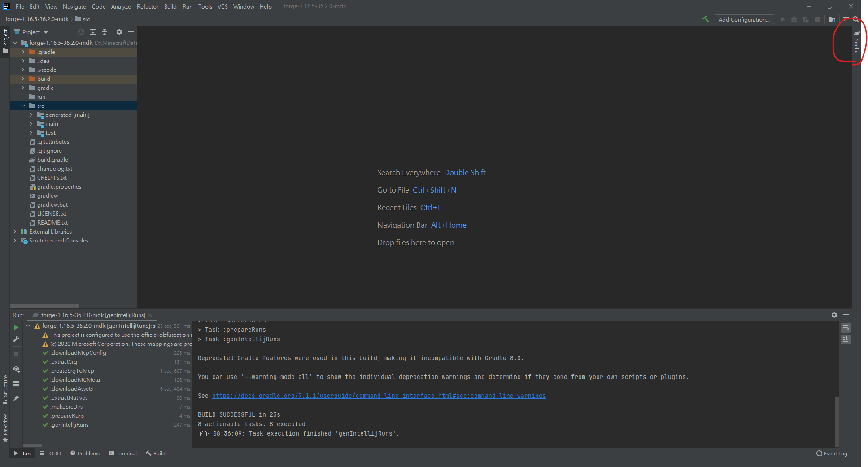868x467 pixels.
Task: Open the Refactor menu
Action: [x=148, y=6]
